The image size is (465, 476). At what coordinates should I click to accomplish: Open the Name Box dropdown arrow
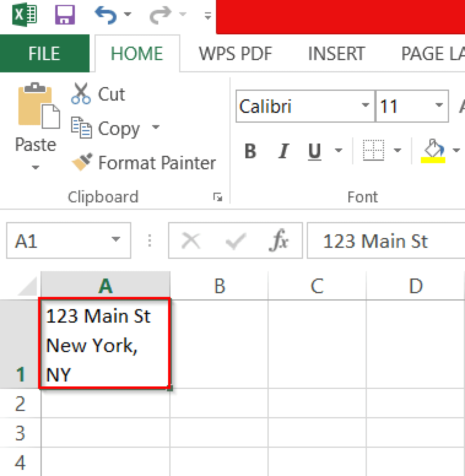[116, 239]
